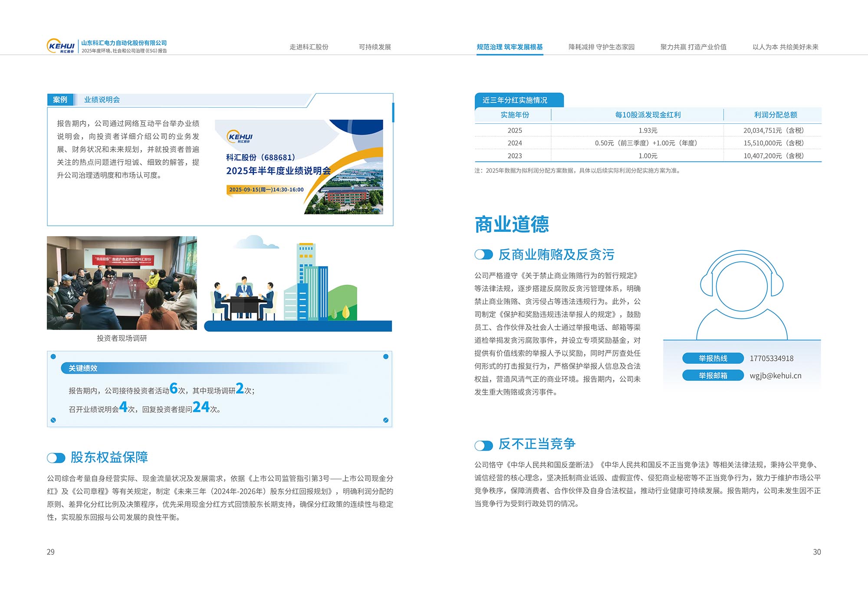This screenshot has width=868, height=593.
Task: Go to 以人为本 共绘美好未来 tab
Action: coord(785,47)
